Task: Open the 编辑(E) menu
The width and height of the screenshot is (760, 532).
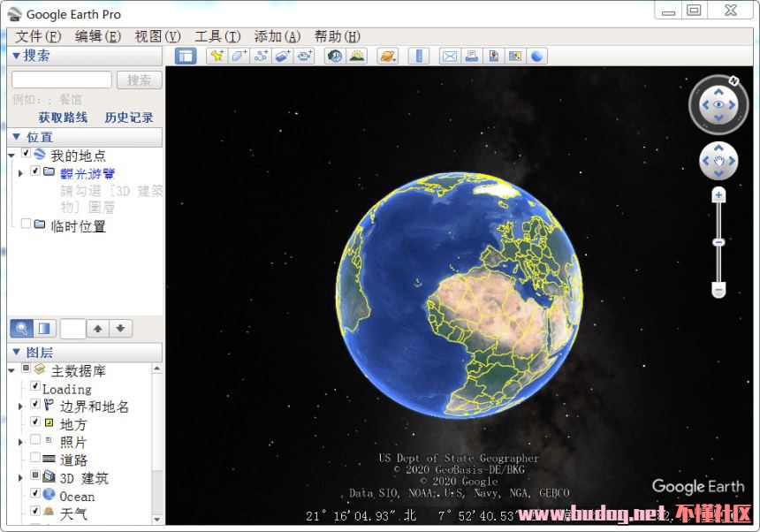Action: coord(98,36)
